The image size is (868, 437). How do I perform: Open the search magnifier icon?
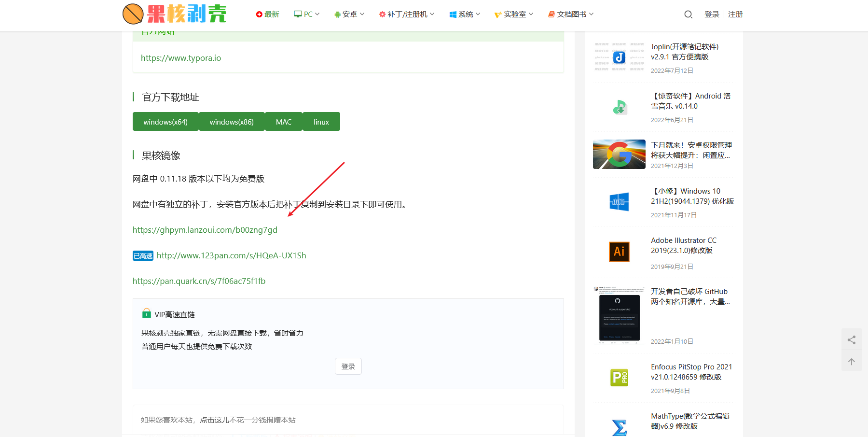[x=689, y=14]
